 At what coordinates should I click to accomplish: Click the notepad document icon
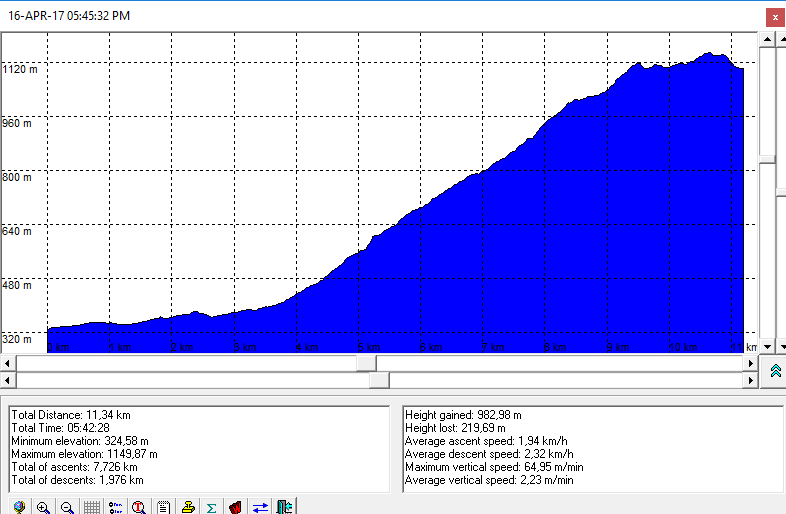[x=164, y=507]
